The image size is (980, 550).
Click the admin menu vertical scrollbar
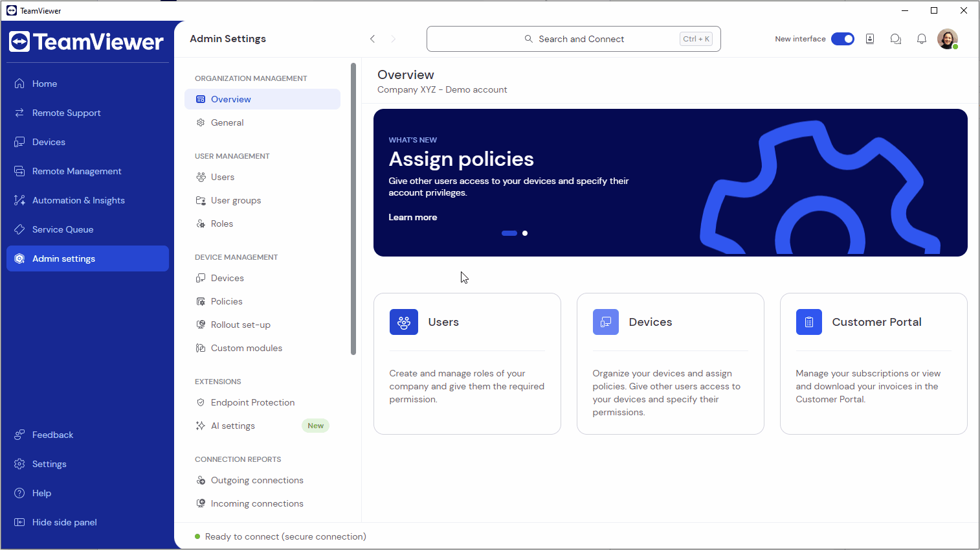point(353,209)
